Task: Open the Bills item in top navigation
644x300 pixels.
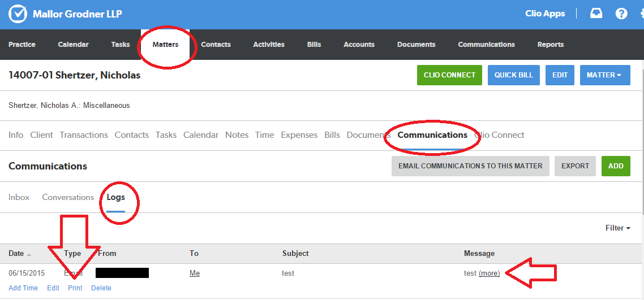Action: [314, 45]
